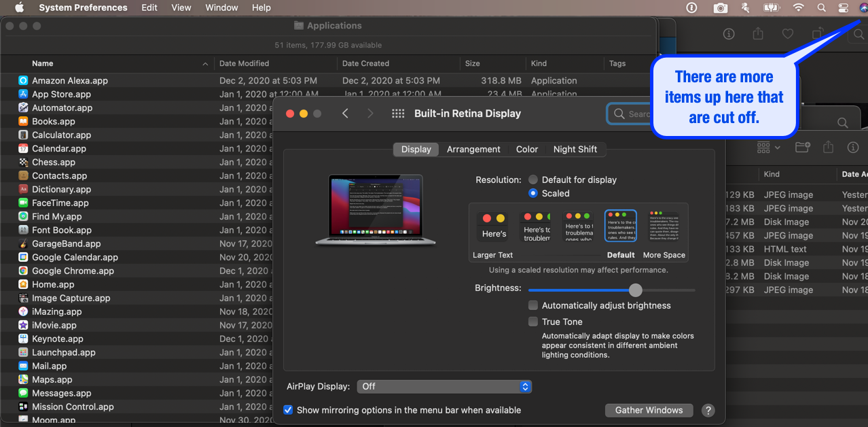Click the Google Chrome app icon
The height and width of the screenshot is (427, 868).
[23, 271]
